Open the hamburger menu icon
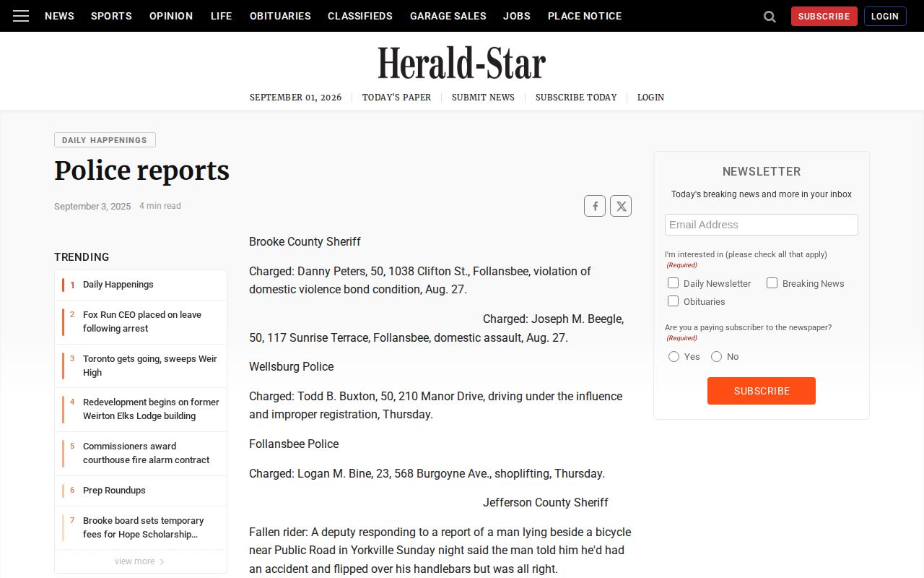 click(x=21, y=16)
